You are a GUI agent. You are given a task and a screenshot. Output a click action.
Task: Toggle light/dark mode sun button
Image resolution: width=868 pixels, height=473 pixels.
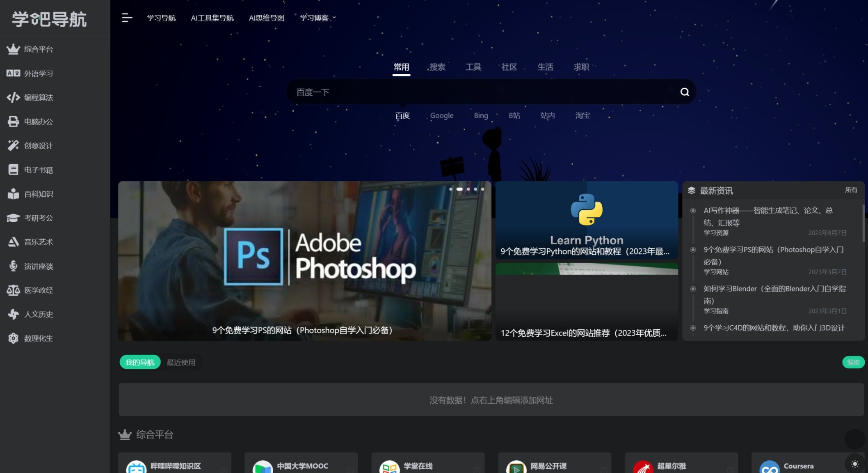[x=855, y=464]
